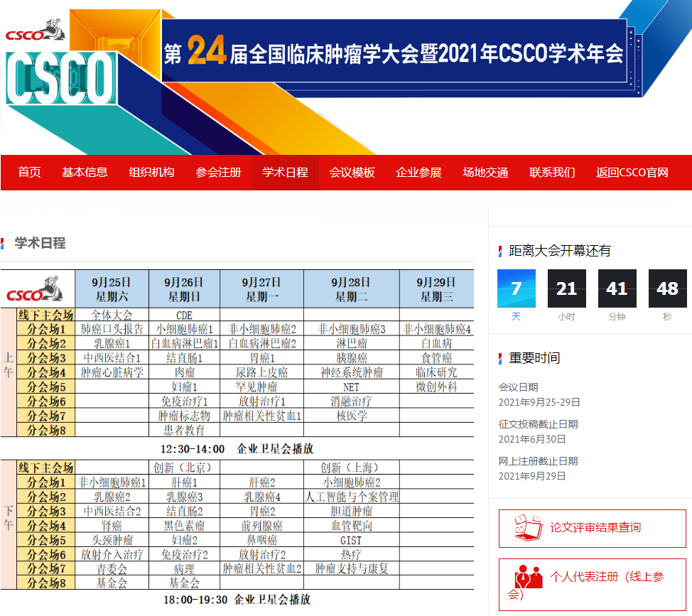Click 中西医结合1 session cell
This screenshot has height=616, width=692.
112,358
